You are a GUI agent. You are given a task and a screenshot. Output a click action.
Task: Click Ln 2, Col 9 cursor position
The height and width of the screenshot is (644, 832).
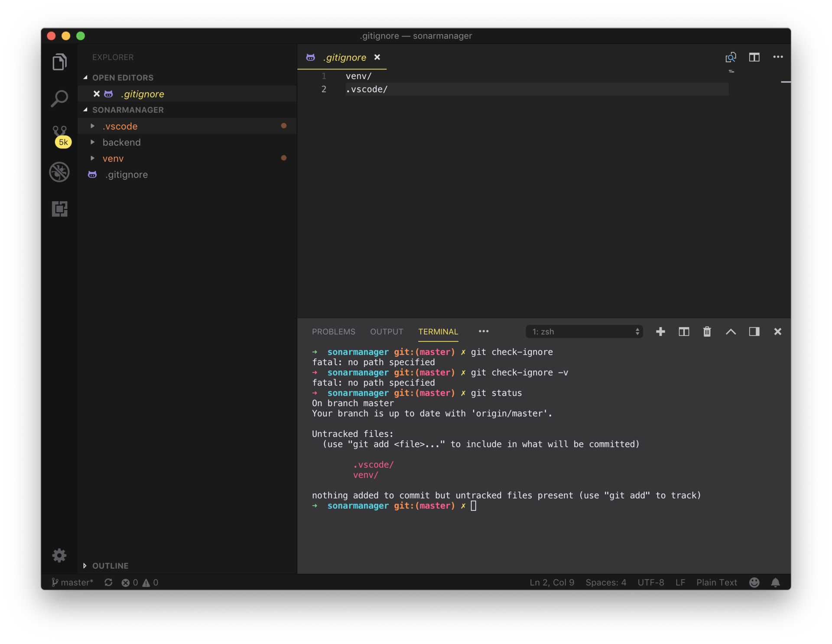[x=552, y=582]
